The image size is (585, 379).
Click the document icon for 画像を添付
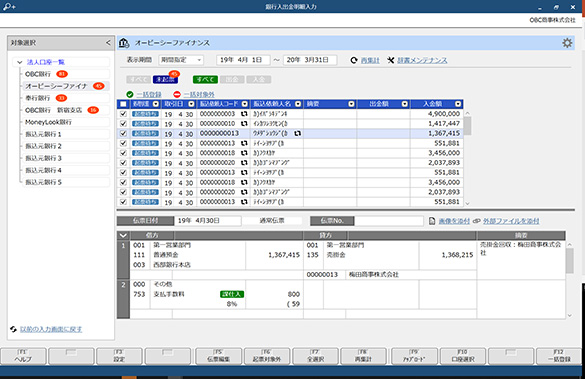click(432, 221)
